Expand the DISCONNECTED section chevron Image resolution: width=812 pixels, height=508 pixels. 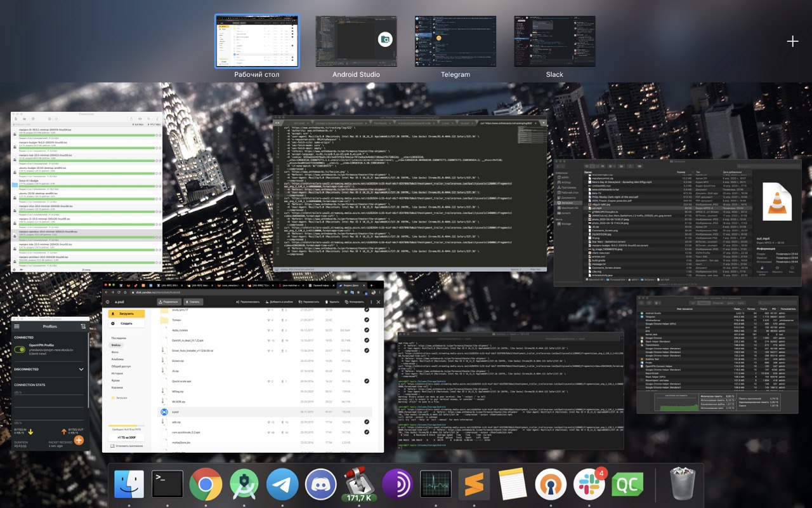pos(81,369)
